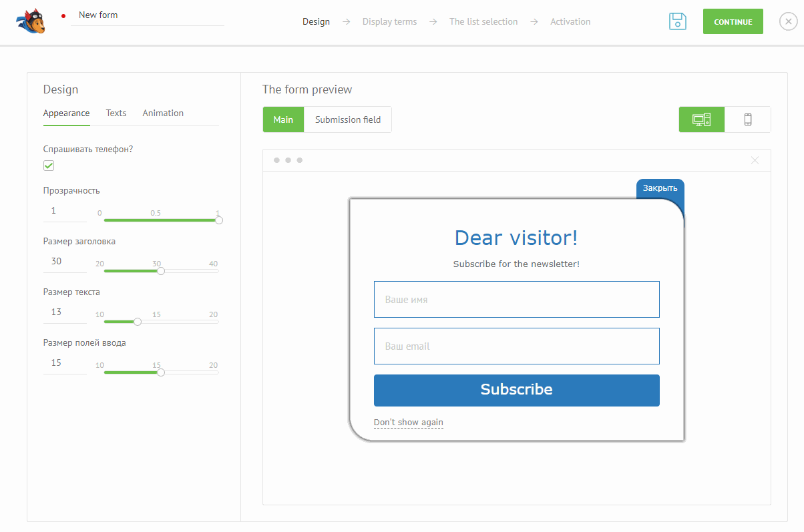Click the Don't show again link
This screenshot has width=804, height=532.
click(409, 423)
